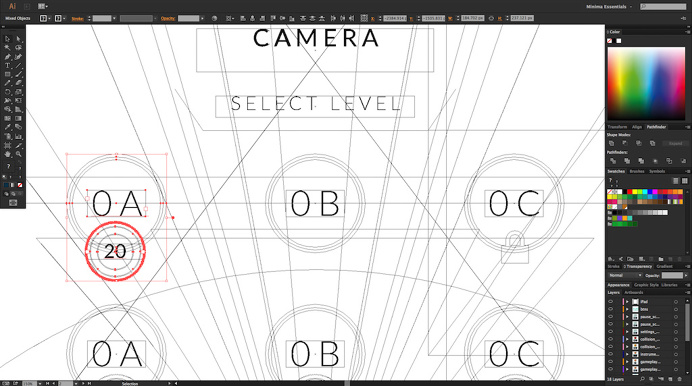Open the arrange documents dropdown
692x386 pixels.
[x=43, y=6]
